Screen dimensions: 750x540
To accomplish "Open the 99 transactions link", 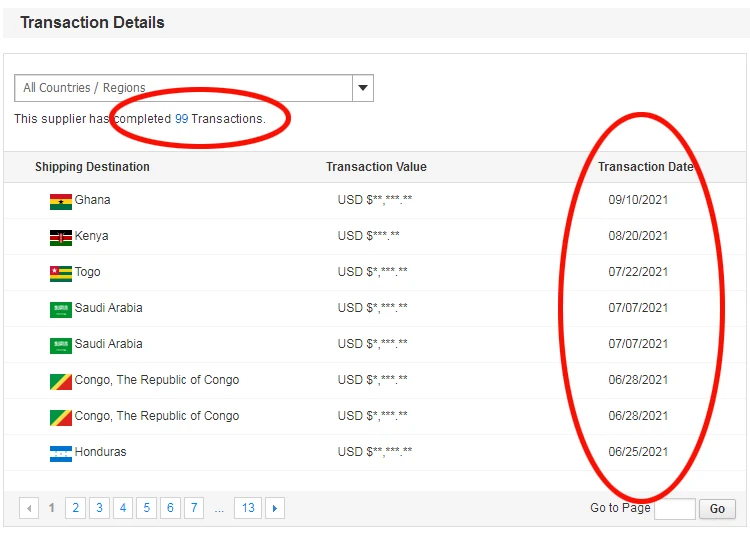I will (x=182, y=118).
